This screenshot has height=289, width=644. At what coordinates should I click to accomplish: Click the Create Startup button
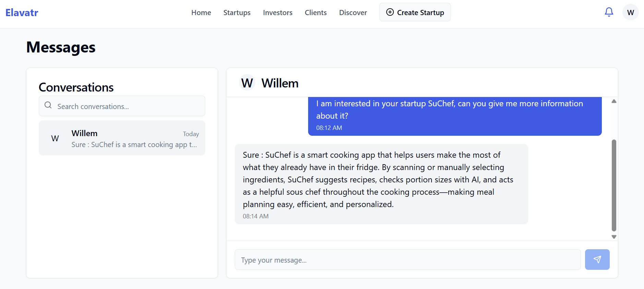(415, 12)
